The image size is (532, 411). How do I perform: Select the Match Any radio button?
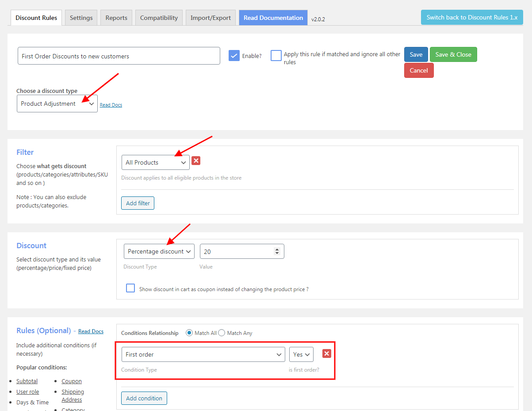point(221,333)
